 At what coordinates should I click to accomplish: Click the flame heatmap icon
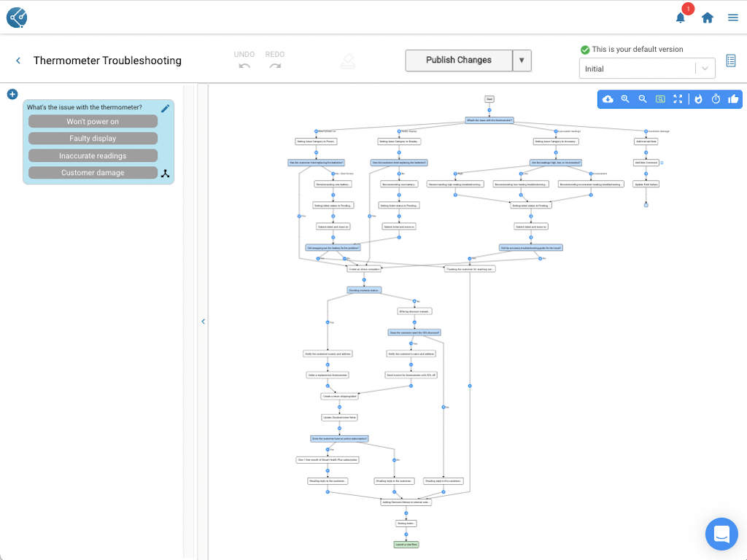pyautogui.click(x=698, y=99)
